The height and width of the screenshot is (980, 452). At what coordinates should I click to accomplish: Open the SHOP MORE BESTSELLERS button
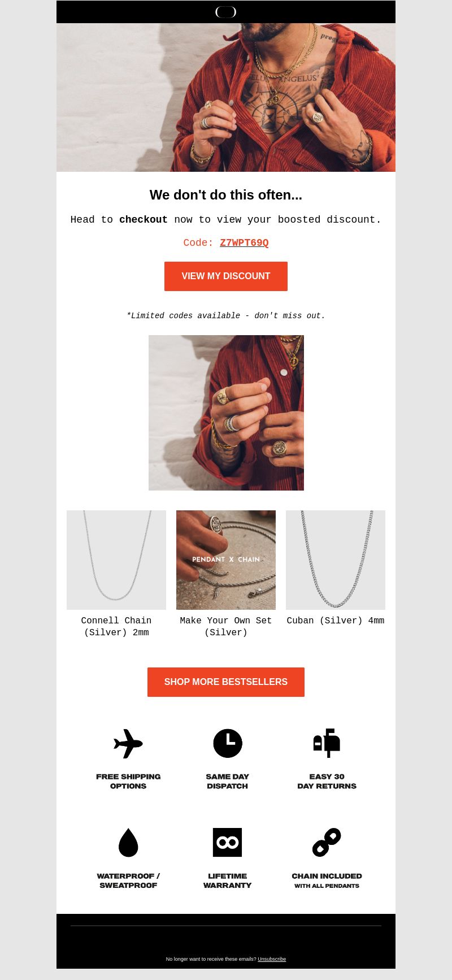(x=226, y=682)
